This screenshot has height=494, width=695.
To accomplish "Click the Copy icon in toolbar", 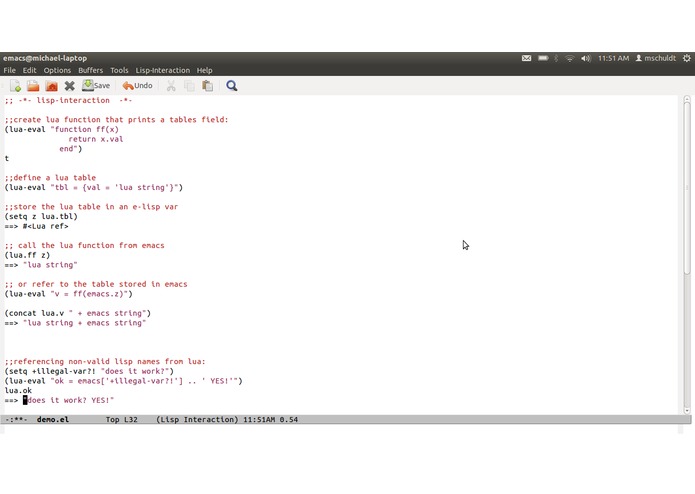I will tap(189, 86).
